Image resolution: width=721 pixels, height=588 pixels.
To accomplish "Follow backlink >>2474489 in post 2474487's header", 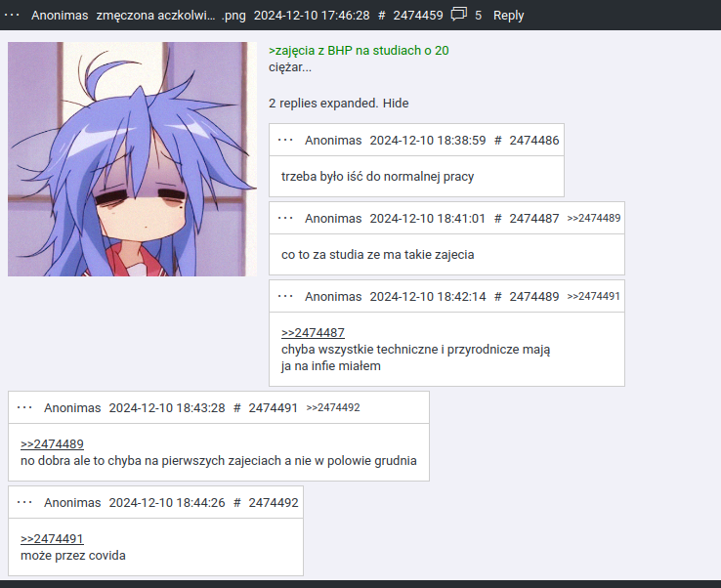I will 594,218.
